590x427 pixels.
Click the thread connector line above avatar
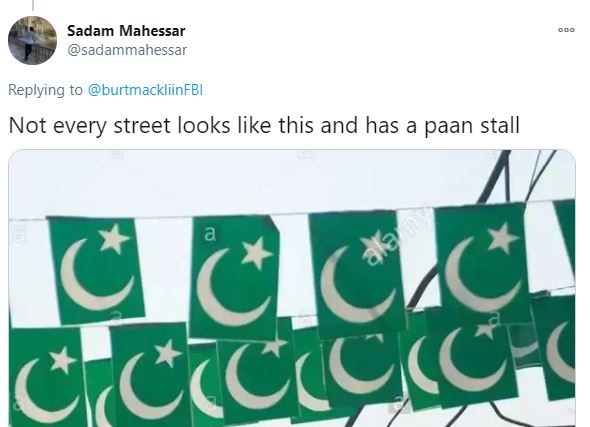[x=33, y=5]
